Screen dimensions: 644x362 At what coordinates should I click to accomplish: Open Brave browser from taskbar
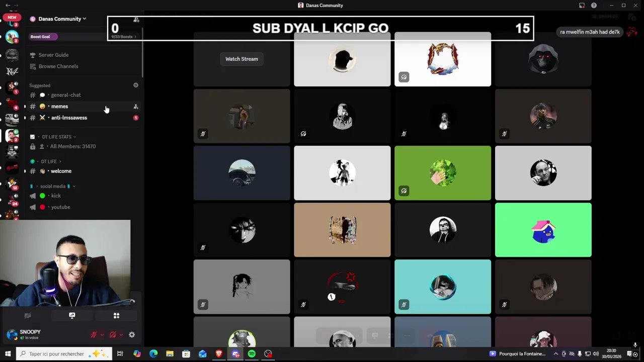coord(219,354)
